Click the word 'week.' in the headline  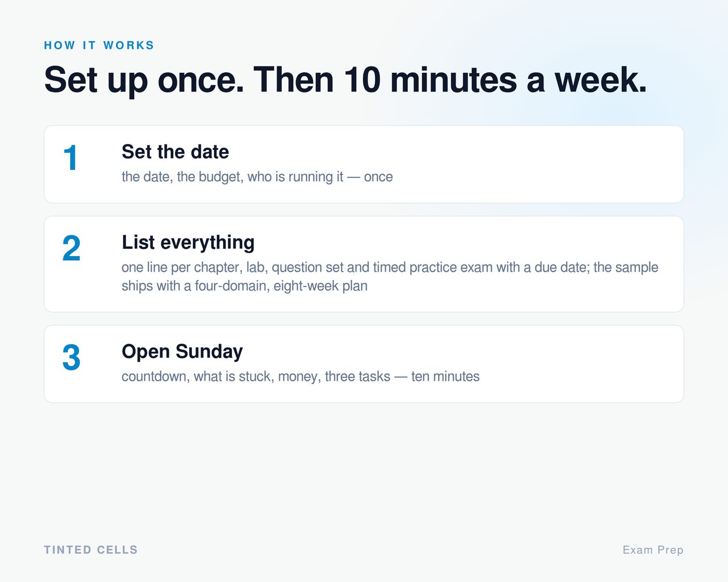coord(601,80)
